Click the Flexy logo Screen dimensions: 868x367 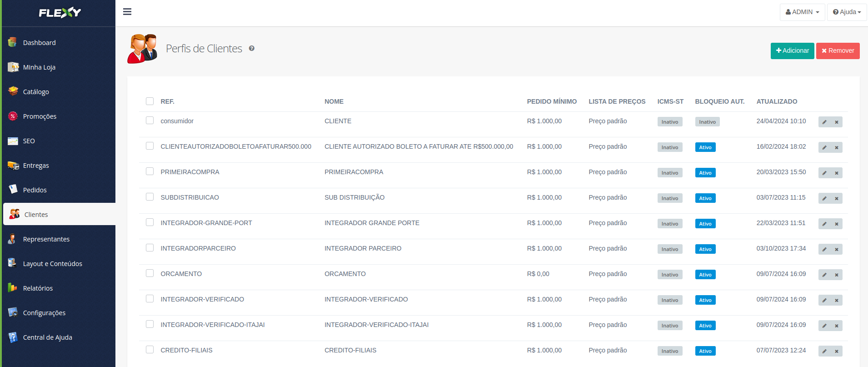60,13
